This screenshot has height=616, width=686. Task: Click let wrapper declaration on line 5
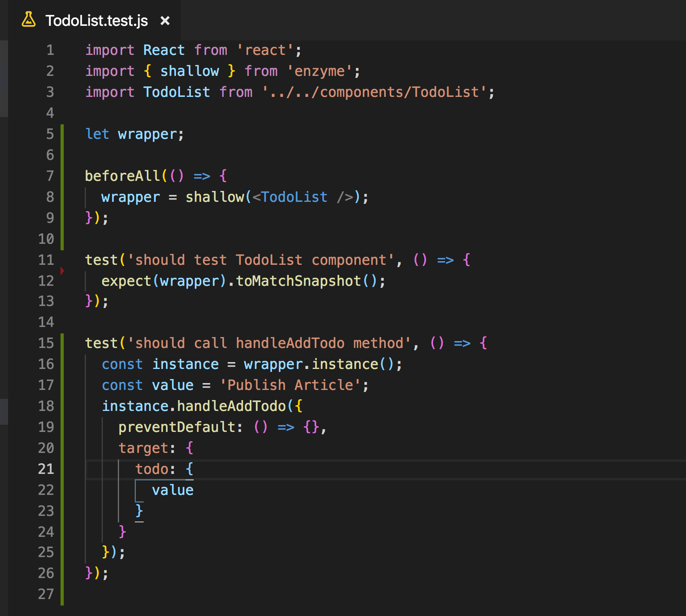(x=135, y=134)
